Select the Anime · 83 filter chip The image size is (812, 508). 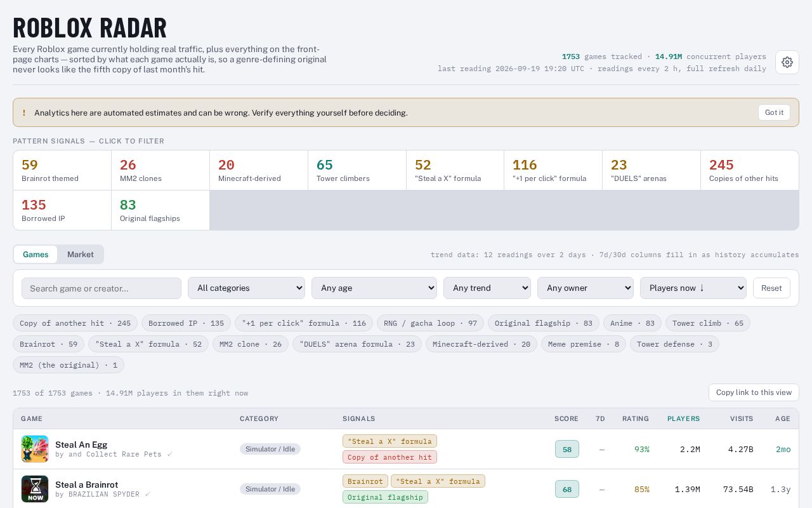(632, 323)
